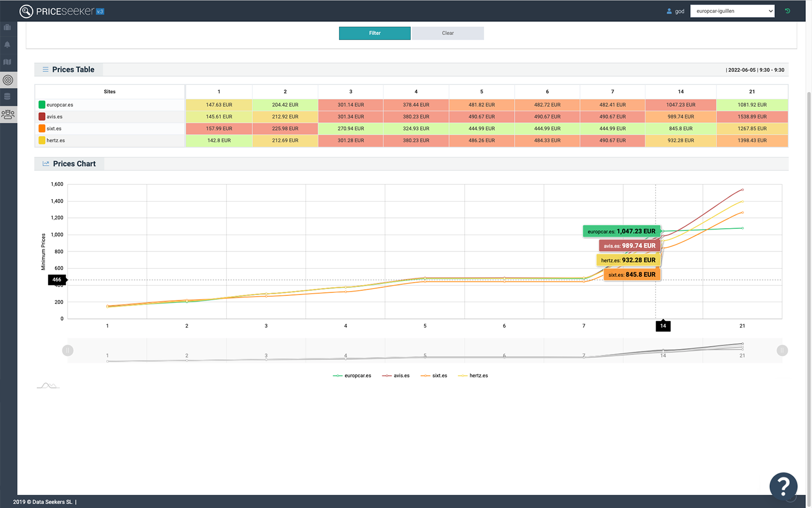Click the chart x-axis label 5
Screen dimensions: 812x508
(x=425, y=326)
